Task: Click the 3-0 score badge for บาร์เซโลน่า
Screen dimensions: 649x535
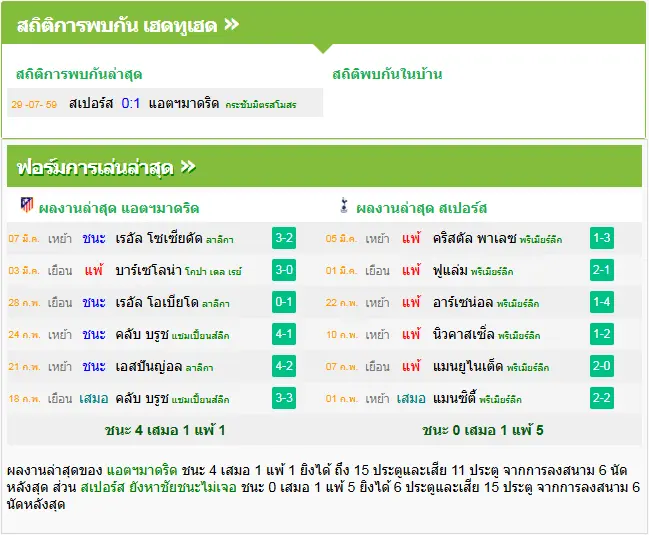Action: coord(284,270)
